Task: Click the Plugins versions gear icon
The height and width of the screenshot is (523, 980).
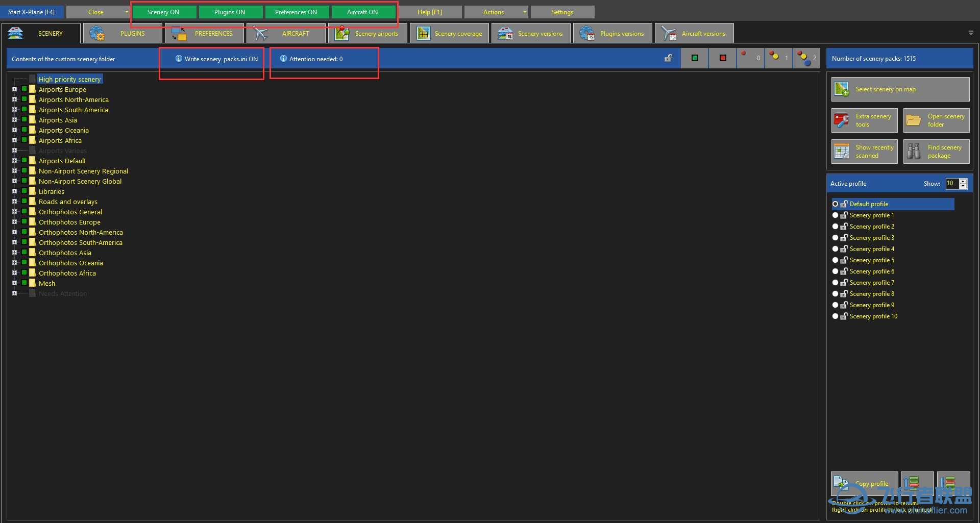Action: (587, 33)
